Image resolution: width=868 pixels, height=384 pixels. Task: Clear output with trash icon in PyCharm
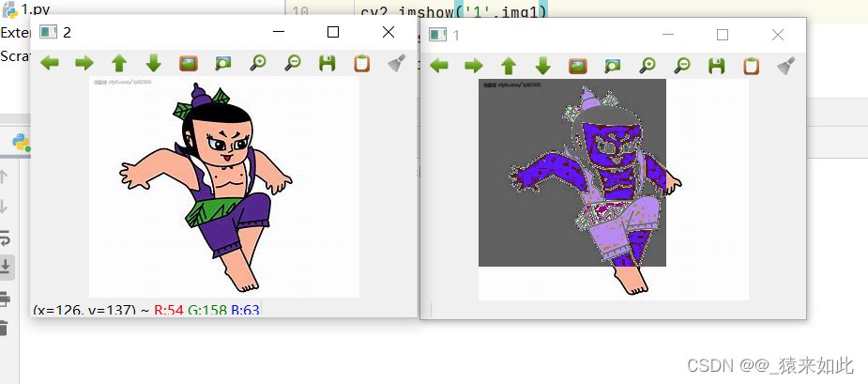coord(4,328)
